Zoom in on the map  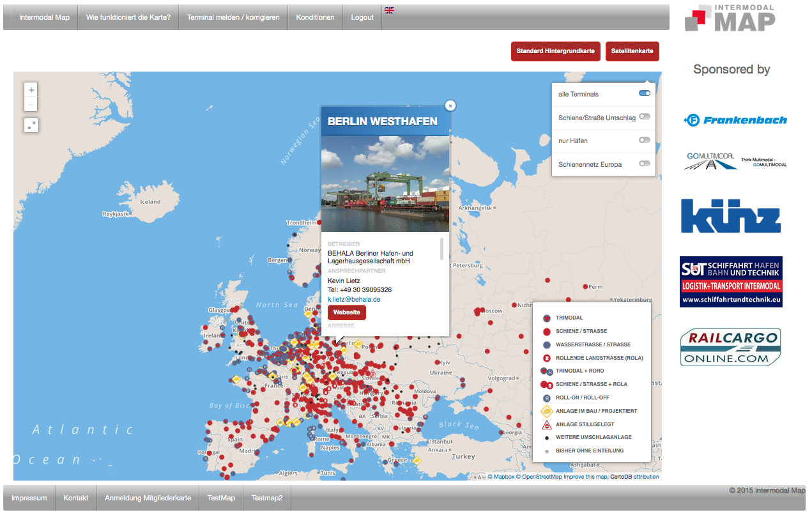coord(31,90)
